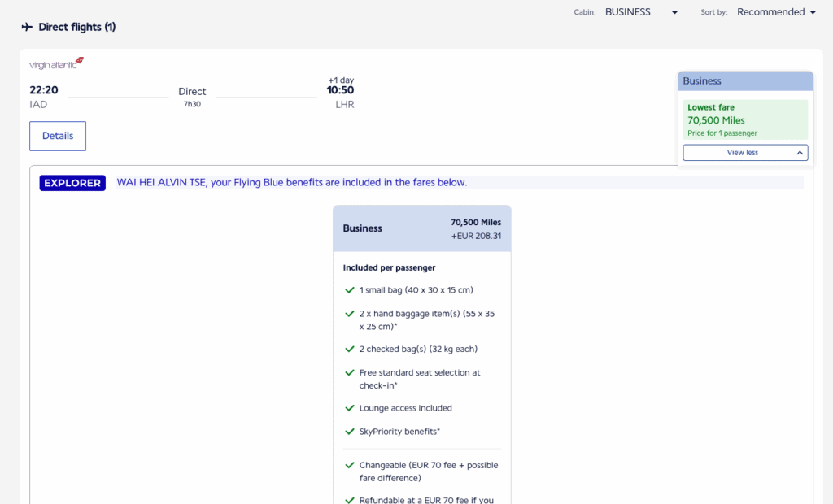Image resolution: width=833 pixels, height=504 pixels.
Task: Click the Direct 7h30 flight duration label
Action: pos(192,97)
